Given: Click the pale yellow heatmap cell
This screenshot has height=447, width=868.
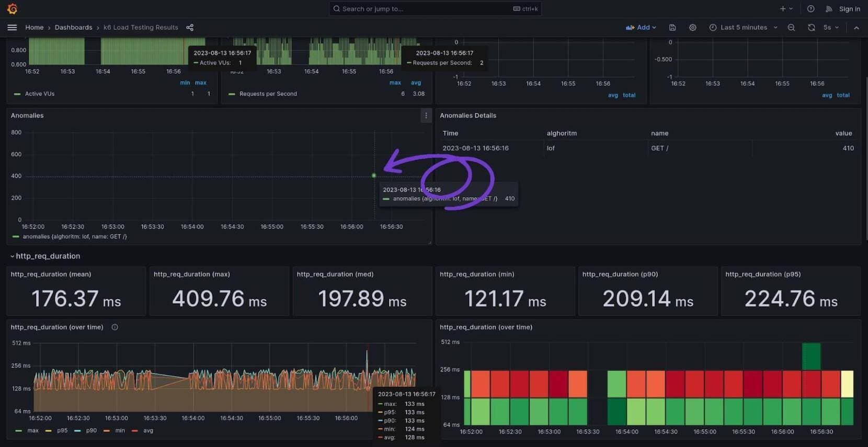Looking at the screenshot, I should point(847,384).
